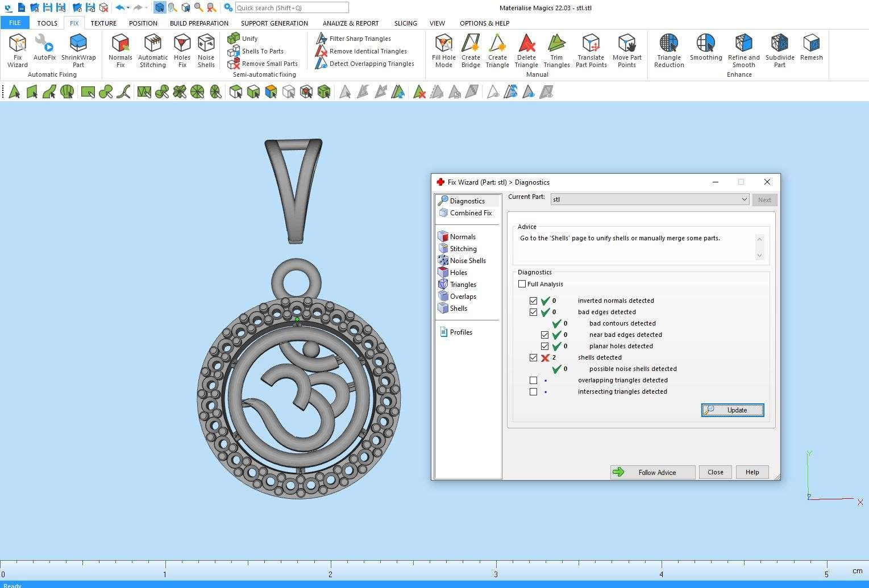Switch to the Analyze & Report tab
Viewport: 869px width, 588px height.
[x=351, y=23]
